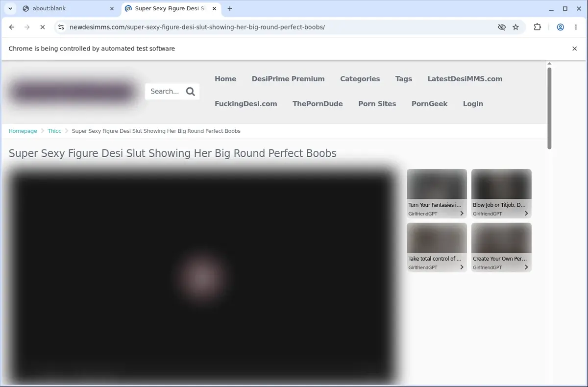Click the Login link
The height and width of the screenshot is (387, 588).
pos(473,104)
